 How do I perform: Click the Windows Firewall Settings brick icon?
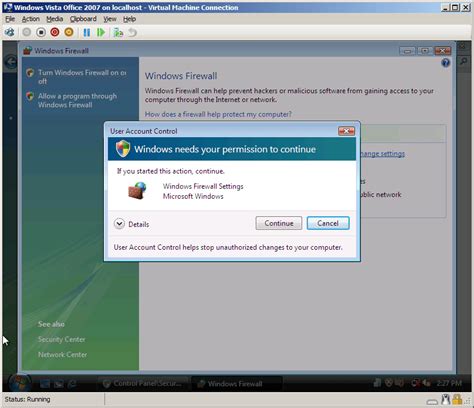pyautogui.click(x=137, y=191)
